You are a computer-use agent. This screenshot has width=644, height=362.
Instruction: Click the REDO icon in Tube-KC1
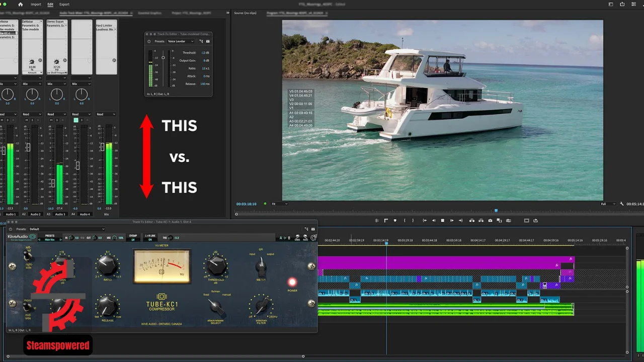point(305,237)
